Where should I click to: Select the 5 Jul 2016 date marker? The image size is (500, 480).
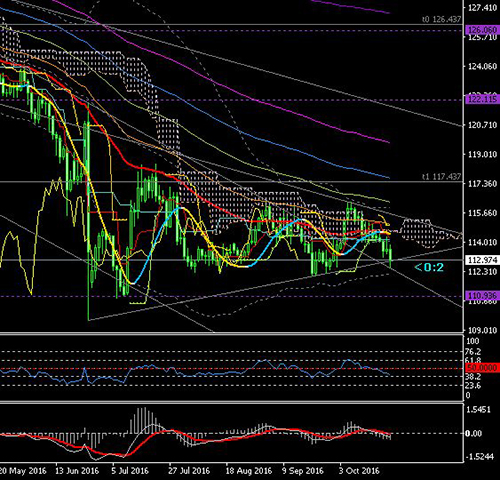coord(130,471)
